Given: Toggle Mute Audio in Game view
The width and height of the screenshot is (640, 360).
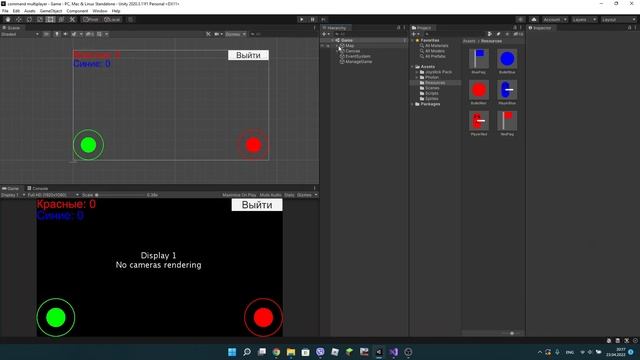Looking at the screenshot, I should click(x=271, y=195).
